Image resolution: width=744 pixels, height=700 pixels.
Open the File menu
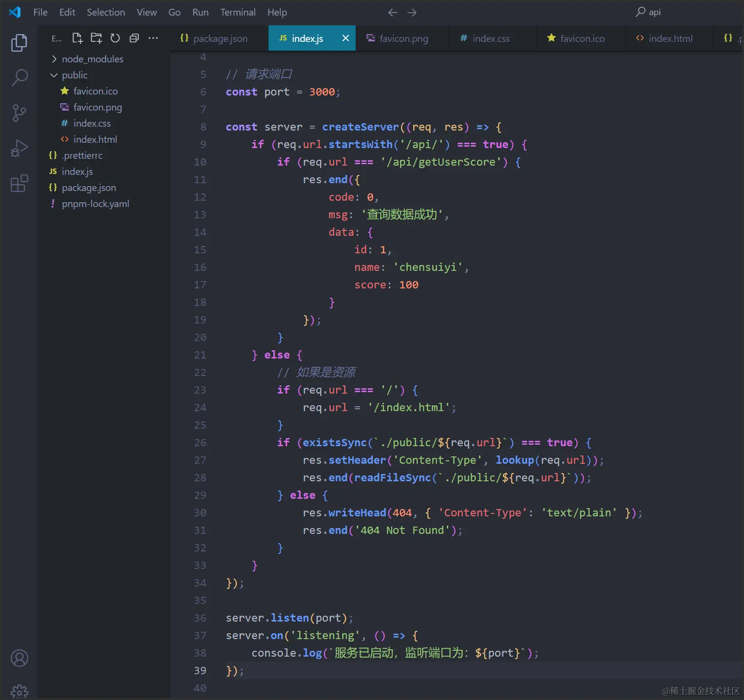tap(40, 12)
